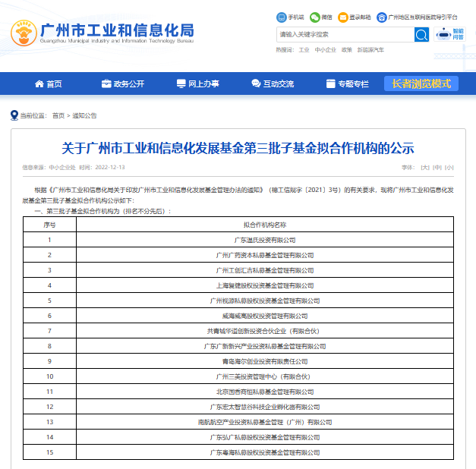This screenshot has width=476, height=469.
Task: Click the calendar icon beside 专题专栏
Action: click(x=330, y=83)
